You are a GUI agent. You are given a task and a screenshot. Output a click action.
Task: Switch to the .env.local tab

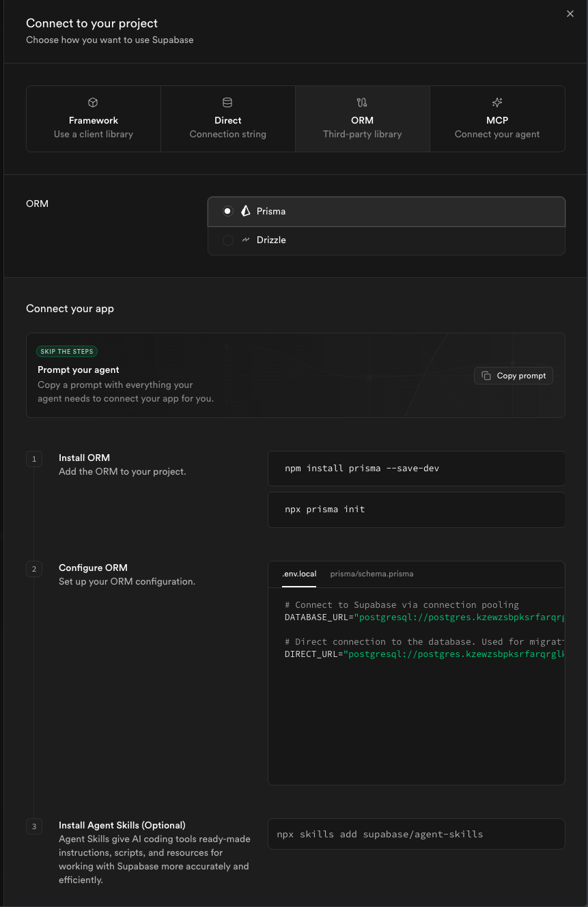pos(299,574)
